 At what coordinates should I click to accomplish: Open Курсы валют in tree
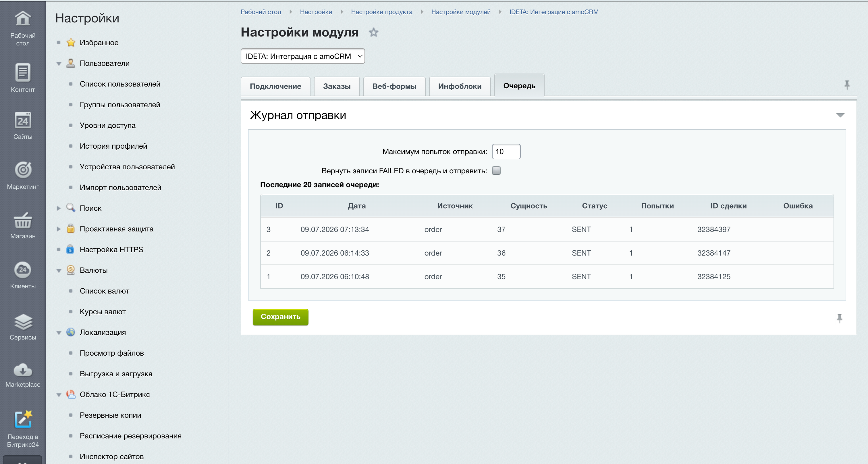(x=103, y=312)
